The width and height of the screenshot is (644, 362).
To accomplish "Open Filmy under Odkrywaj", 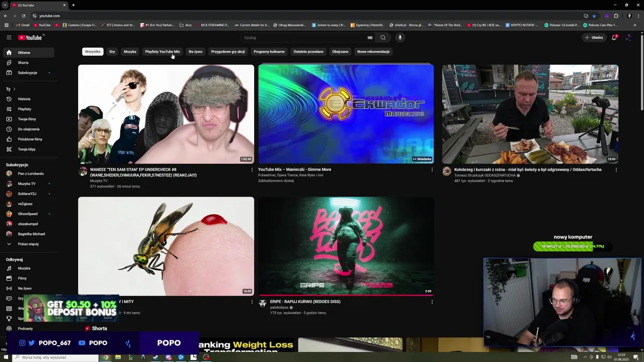I will pos(28,278).
